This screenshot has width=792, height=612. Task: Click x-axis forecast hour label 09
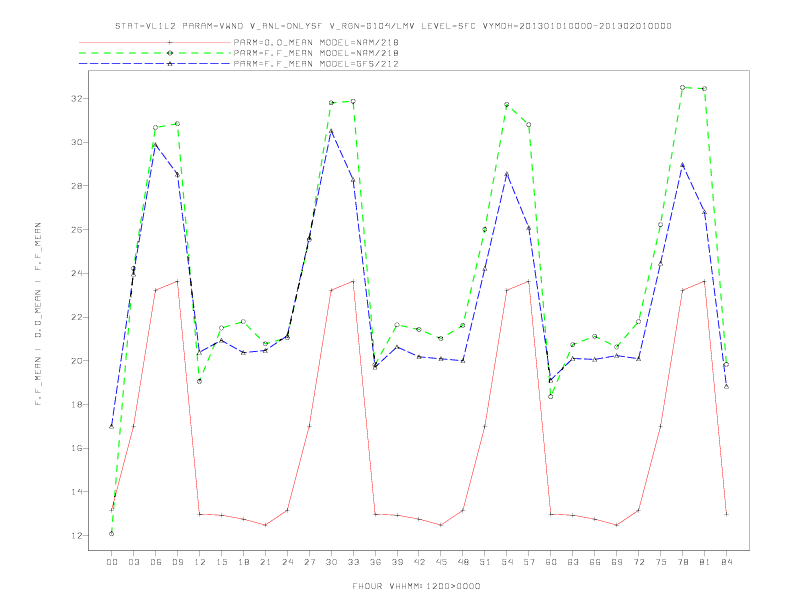[177, 562]
